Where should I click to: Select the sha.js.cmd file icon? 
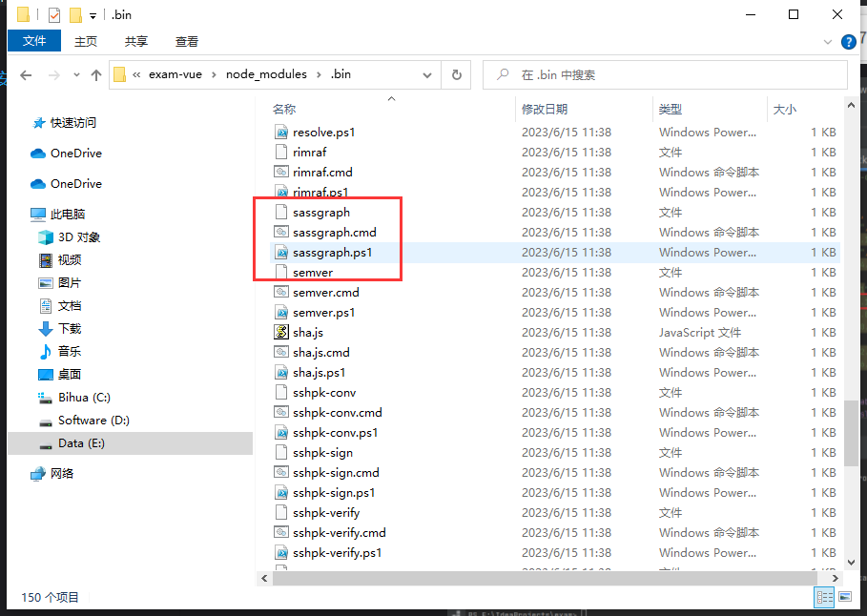tap(281, 352)
